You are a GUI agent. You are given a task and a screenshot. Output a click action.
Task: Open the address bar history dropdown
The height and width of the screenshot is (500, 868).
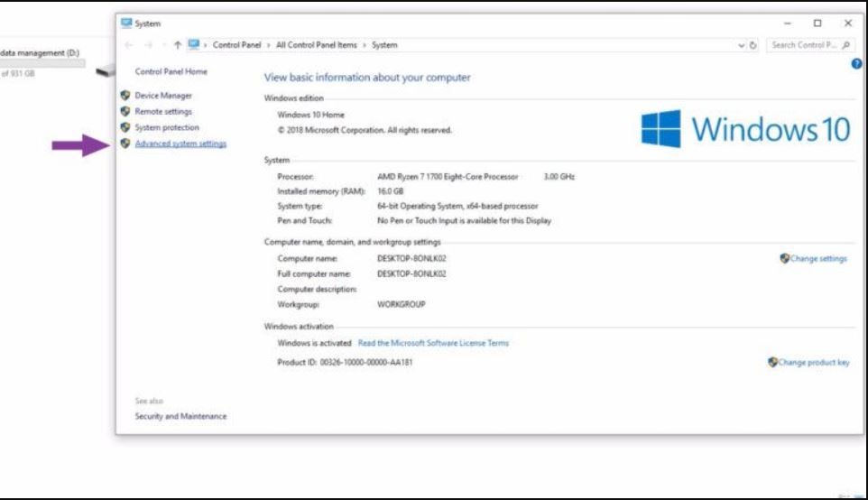[x=742, y=45]
